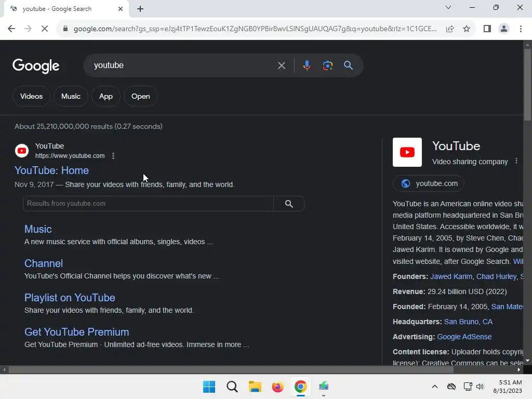Bookmark this page with the star
Image resolution: width=532 pixels, height=399 pixels.
[x=467, y=29]
